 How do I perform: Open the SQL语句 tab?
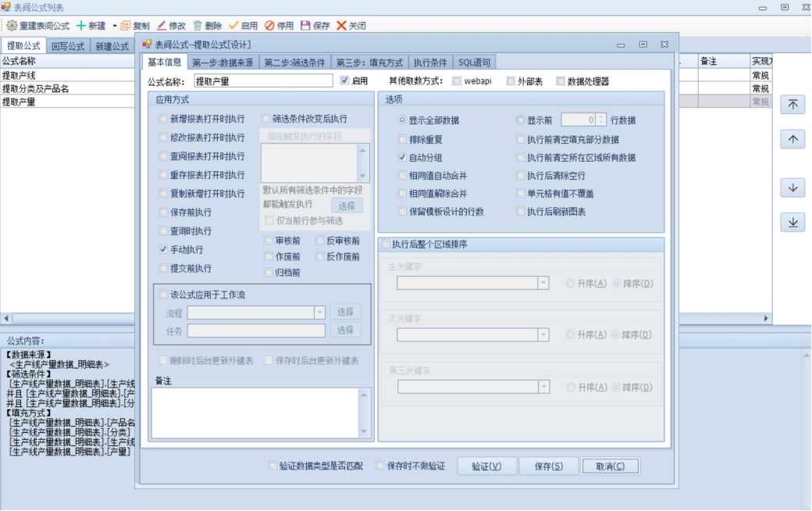[474, 63]
